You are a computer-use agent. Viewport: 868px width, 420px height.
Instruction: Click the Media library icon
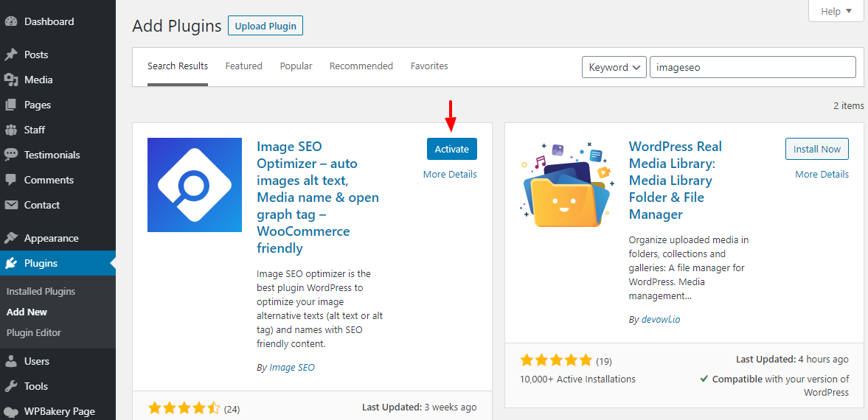[10, 80]
